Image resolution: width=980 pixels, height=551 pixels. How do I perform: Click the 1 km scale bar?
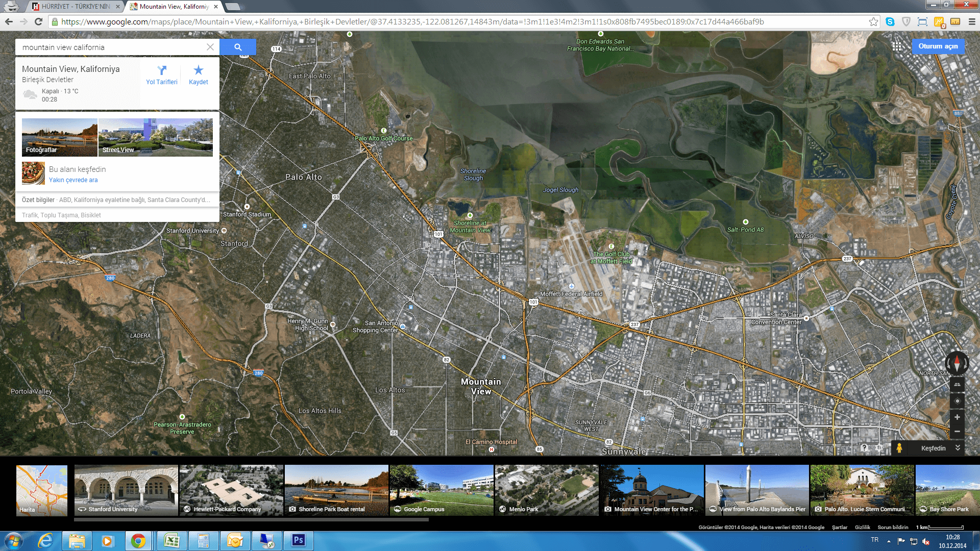[940, 528]
